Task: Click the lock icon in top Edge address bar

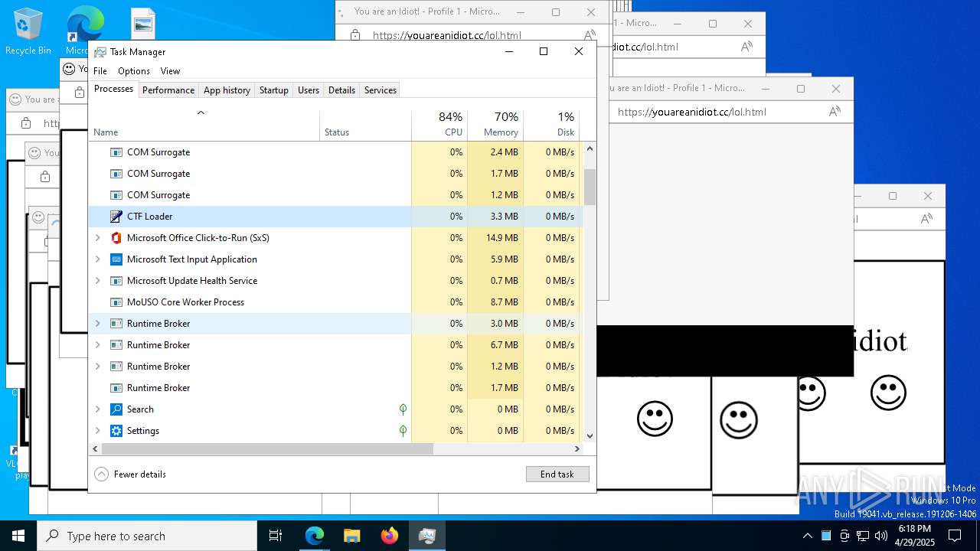Action: [354, 35]
